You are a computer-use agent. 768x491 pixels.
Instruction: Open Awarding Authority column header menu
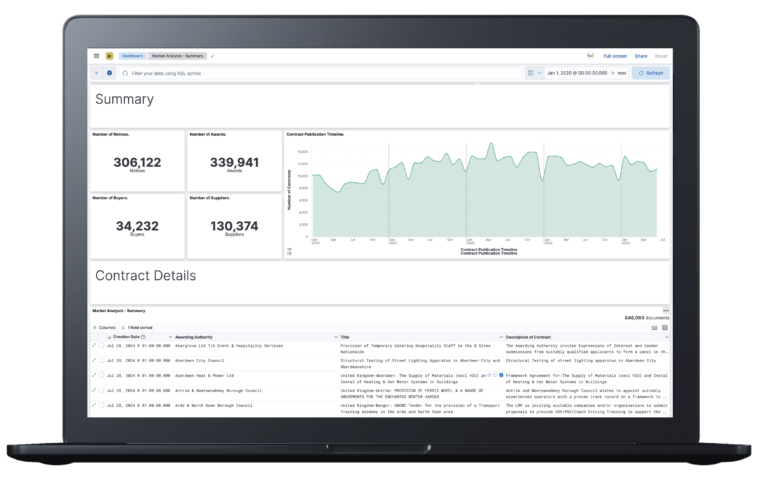[x=334, y=337]
